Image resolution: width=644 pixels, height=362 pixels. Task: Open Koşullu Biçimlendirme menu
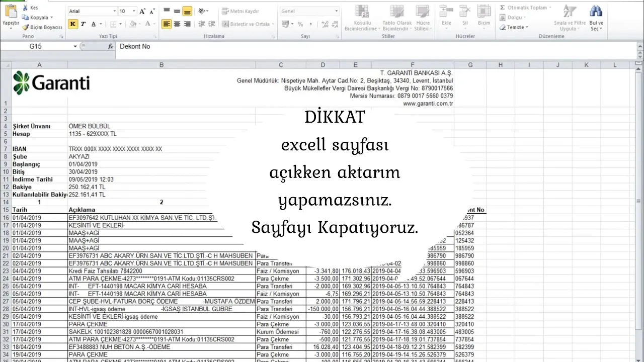362,18
